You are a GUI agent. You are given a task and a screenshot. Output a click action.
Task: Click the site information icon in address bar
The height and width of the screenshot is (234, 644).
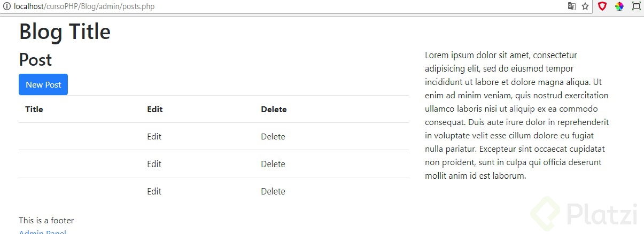[x=6, y=6]
